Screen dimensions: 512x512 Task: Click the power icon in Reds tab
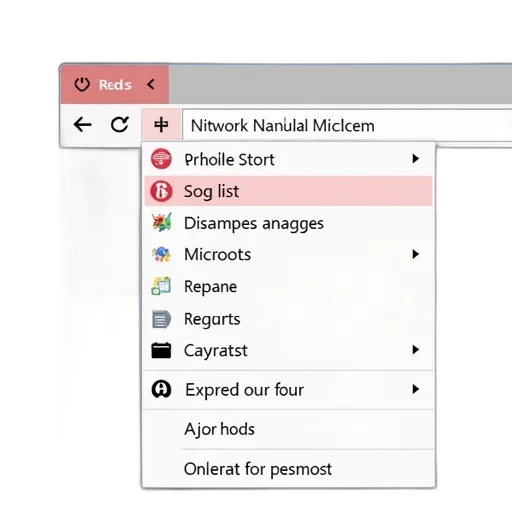tap(82, 84)
